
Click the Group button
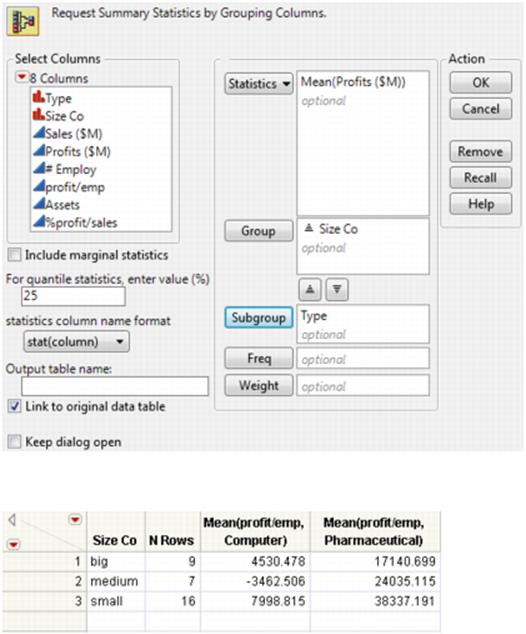259,231
